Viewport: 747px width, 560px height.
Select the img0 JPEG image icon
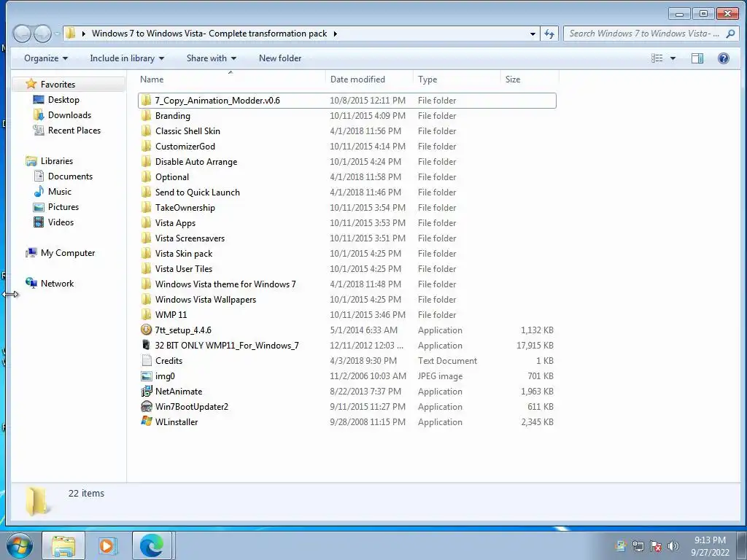(146, 376)
